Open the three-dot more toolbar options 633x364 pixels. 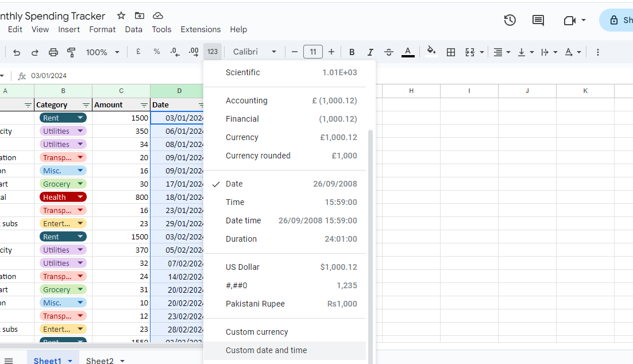598,52
